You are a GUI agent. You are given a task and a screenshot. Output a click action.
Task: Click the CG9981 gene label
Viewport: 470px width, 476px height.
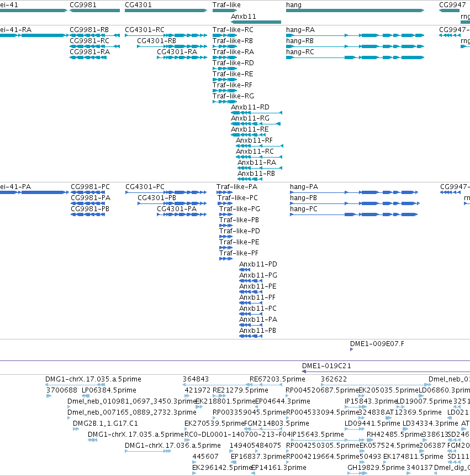coord(83,5)
